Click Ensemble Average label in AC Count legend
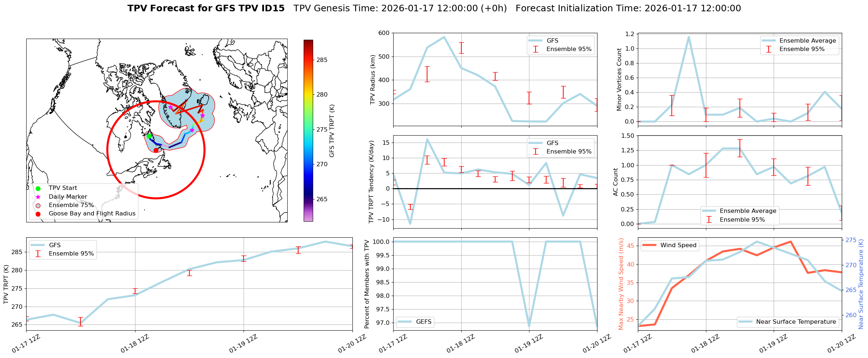Image resolution: width=868 pixels, height=358 pixels. click(x=748, y=211)
